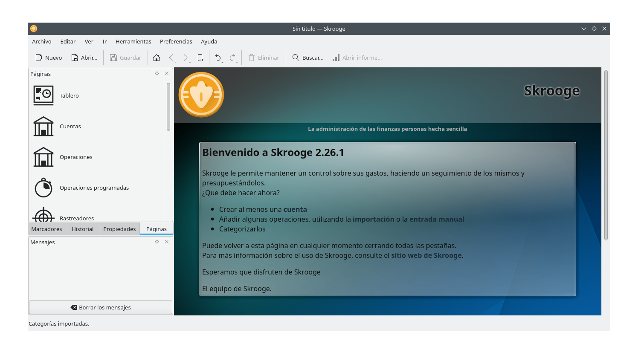Select the Operaciones programadas label
Image resolution: width=638 pixels, height=364 pixels.
pyautogui.click(x=94, y=188)
